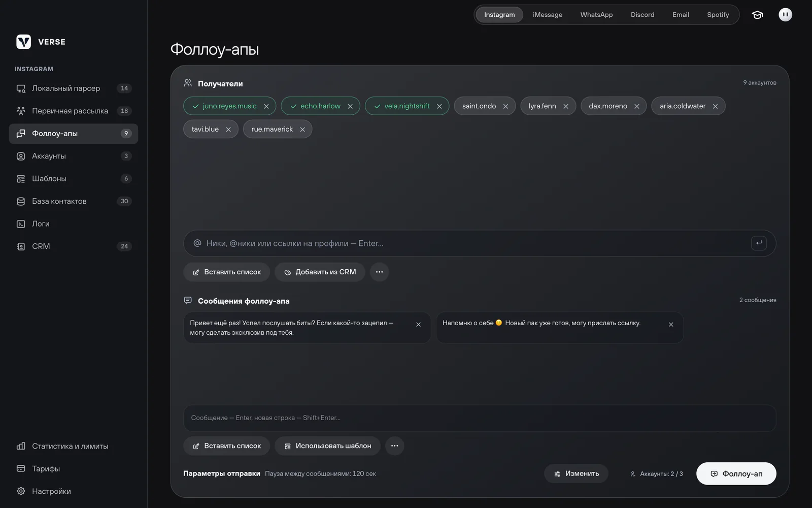The width and height of the screenshot is (812, 508).
Task: Submit recipients with the enter arrow icon
Action: click(x=759, y=243)
